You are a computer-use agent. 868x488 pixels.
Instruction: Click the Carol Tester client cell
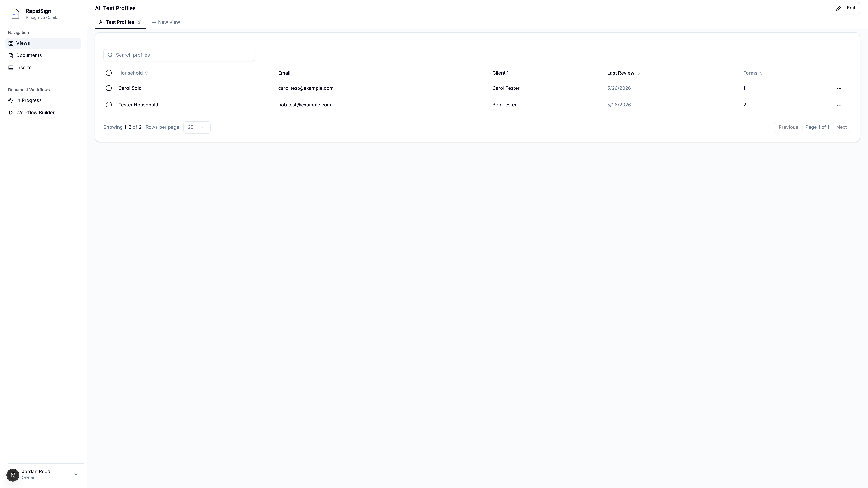[x=506, y=88]
